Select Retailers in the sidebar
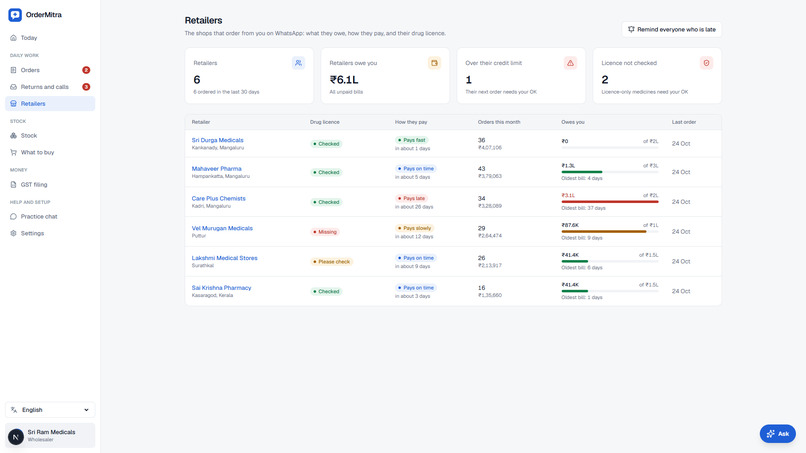The height and width of the screenshot is (453, 806). pos(50,103)
